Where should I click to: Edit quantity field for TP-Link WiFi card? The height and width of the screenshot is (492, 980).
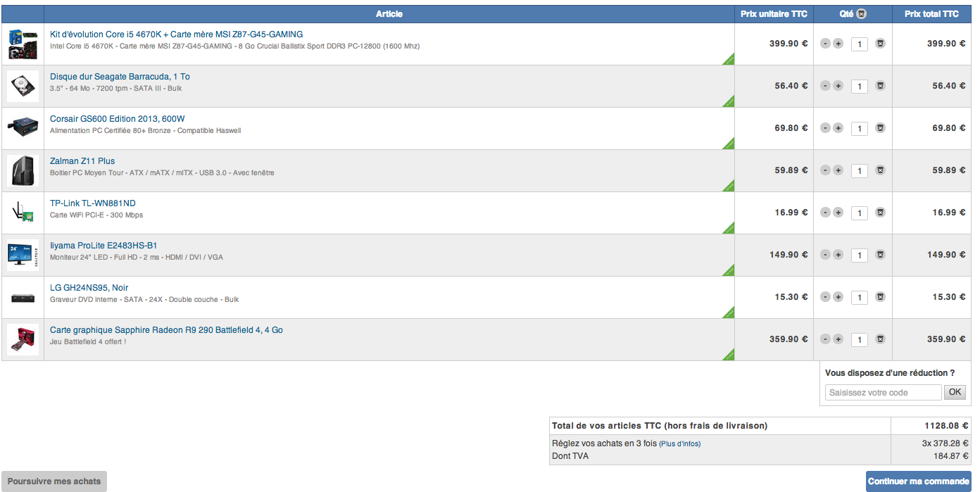pyautogui.click(x=859, y=213)
